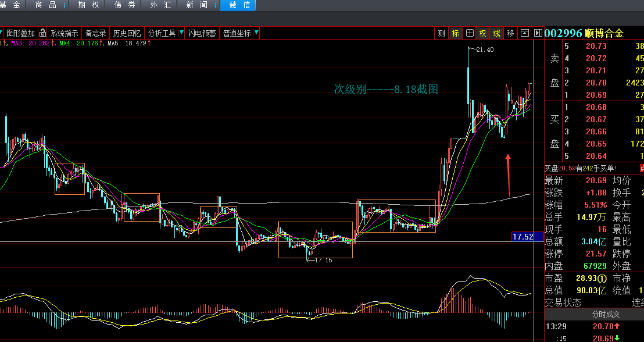Click the 田 grid layout icon
644x342 pixels.
[470, 33]
